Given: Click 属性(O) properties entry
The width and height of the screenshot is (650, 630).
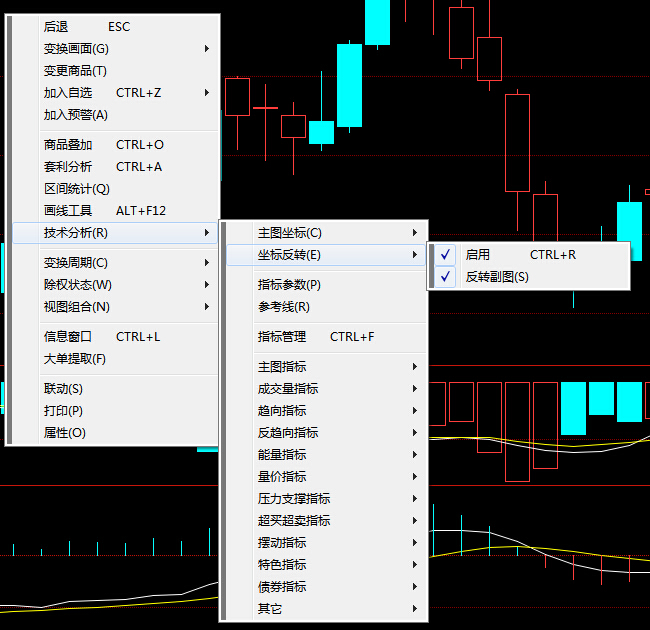Looking at the screenshot, I should (65, 433).
